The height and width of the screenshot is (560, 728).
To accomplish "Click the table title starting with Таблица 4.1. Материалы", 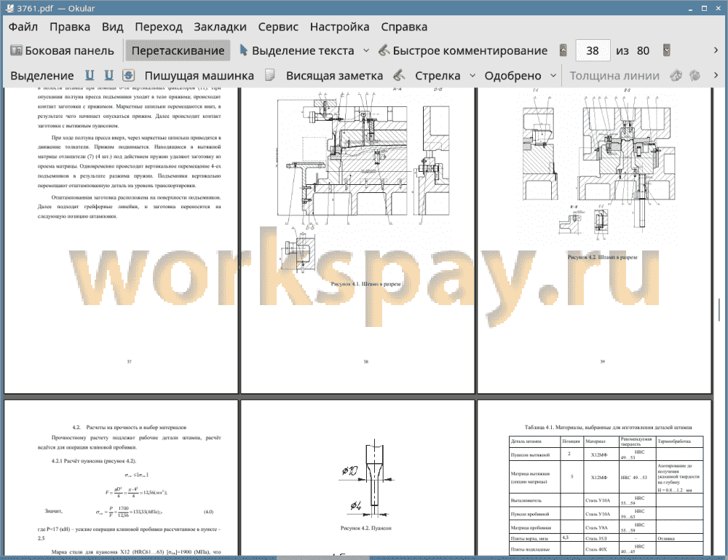I will tap(608, 427).
